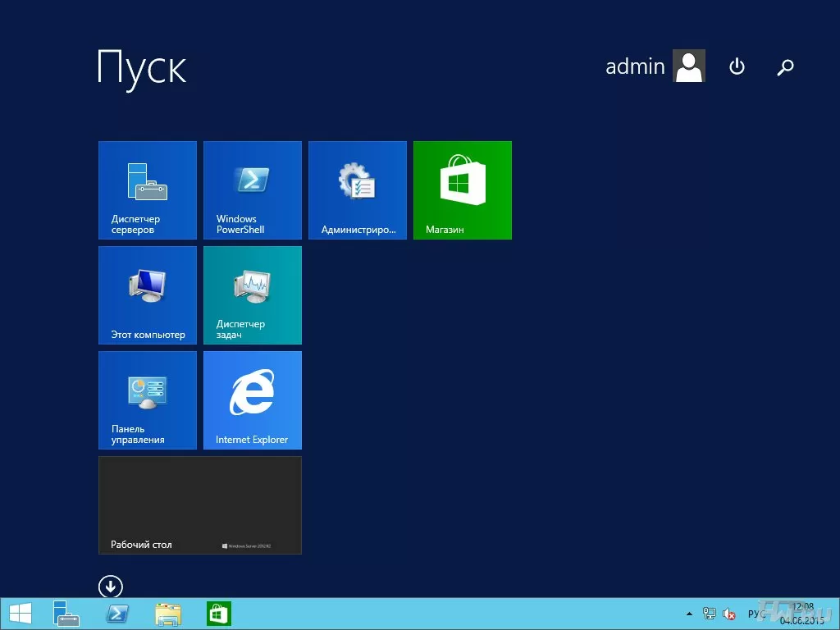Open PowerShell from the taskbar

click(117, 614)
